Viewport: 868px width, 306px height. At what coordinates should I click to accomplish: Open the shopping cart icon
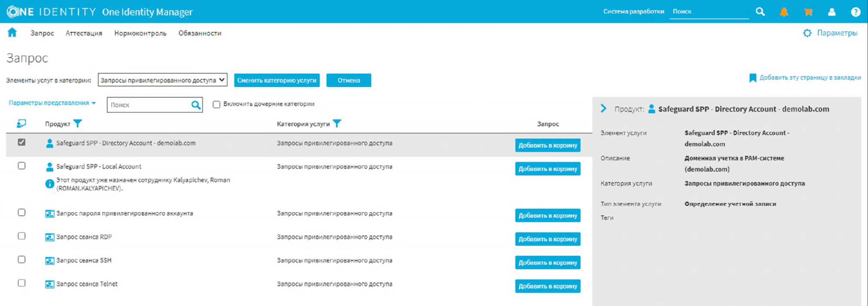point(808,12)
